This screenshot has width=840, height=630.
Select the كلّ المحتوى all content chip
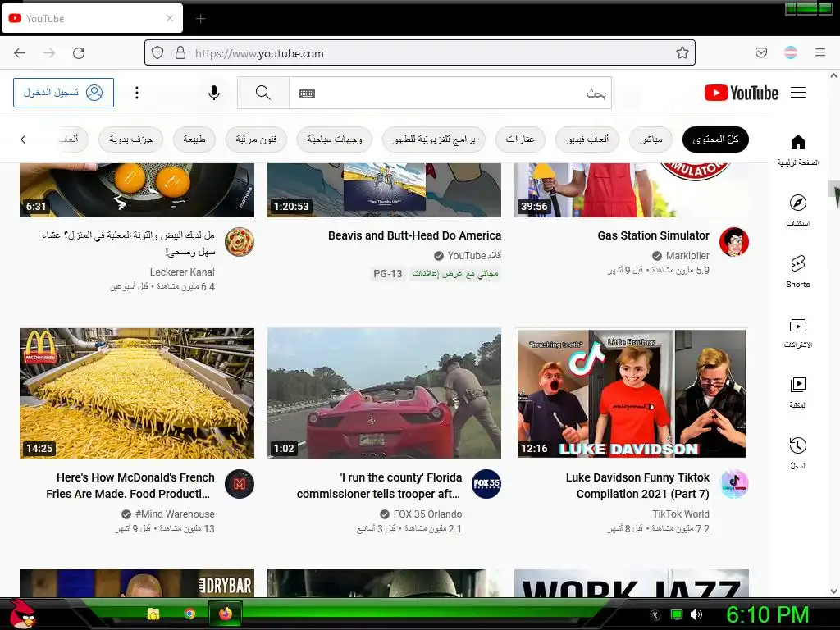point(715,139)
